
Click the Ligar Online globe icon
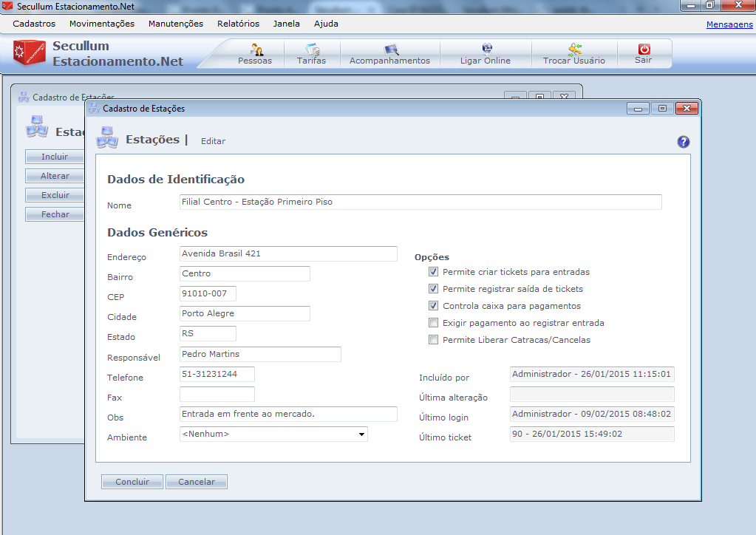486,49
